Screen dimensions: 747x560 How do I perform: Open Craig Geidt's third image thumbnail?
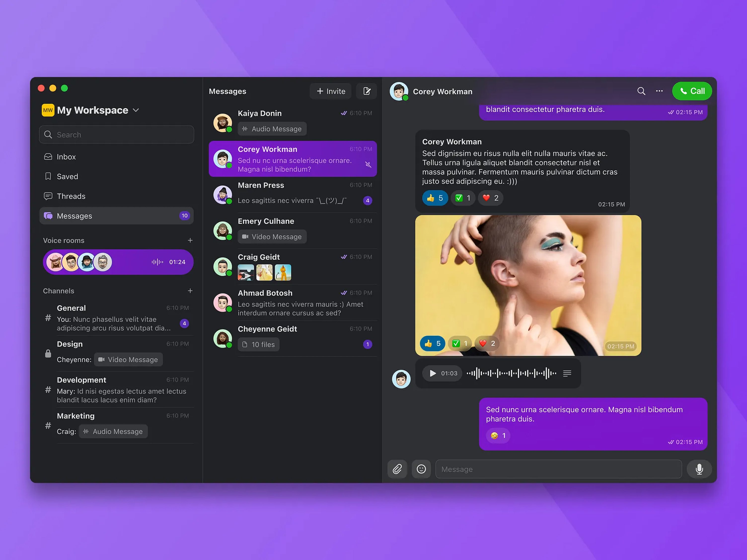[x=283, y=272]
